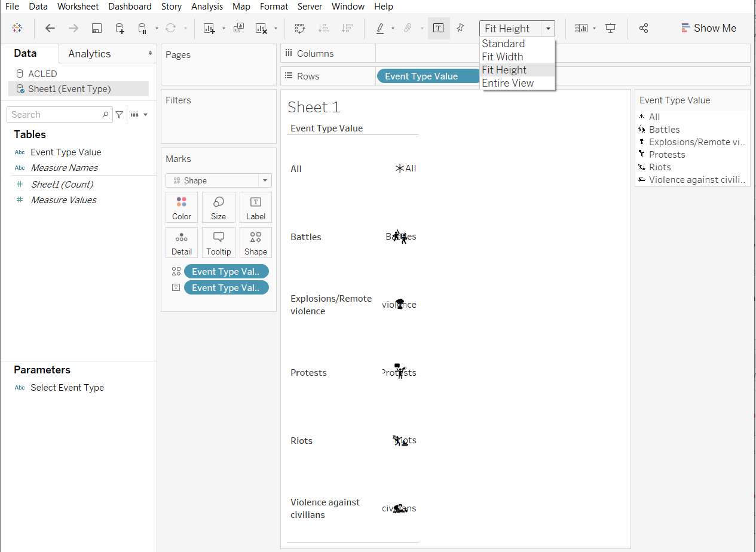Click the Save icon in toolbar
The image size is (756, 552).
(96, 28)
